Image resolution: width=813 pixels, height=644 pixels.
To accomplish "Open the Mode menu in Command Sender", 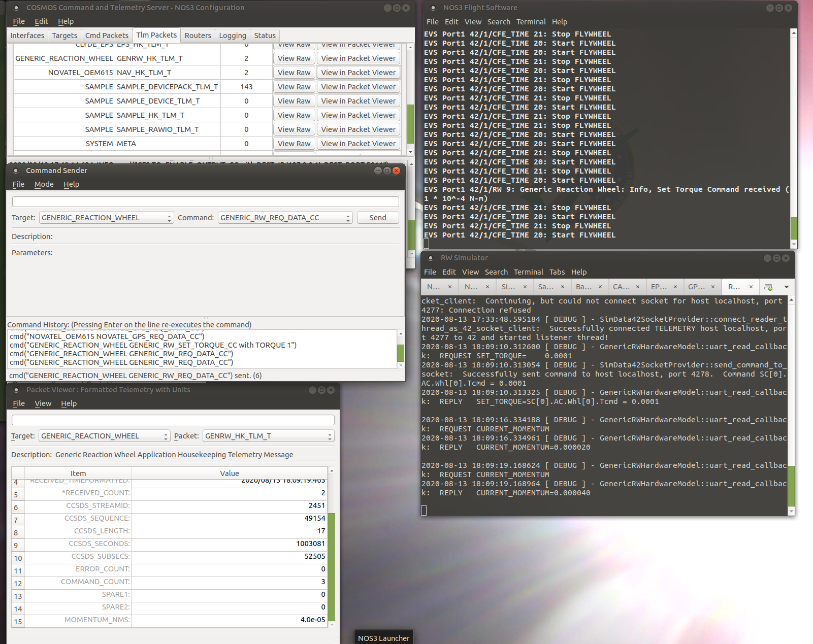I will point(44,184).
